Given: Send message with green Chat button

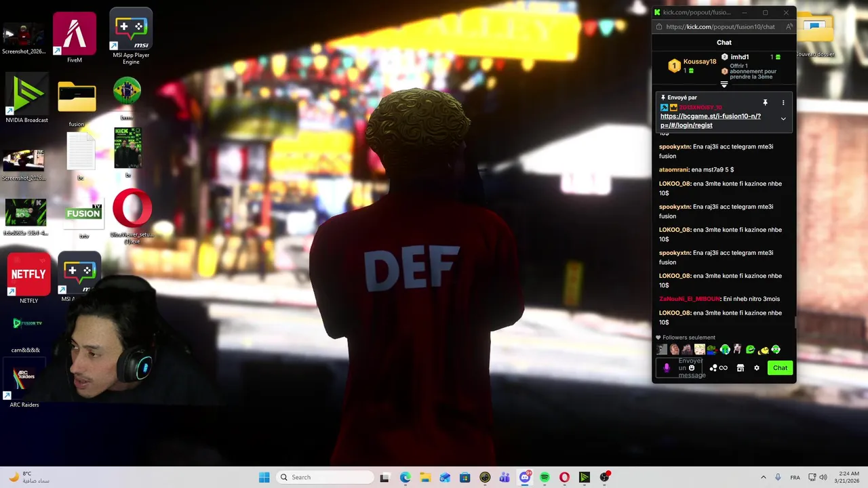Looking at the screenshot, I should 780,368.
